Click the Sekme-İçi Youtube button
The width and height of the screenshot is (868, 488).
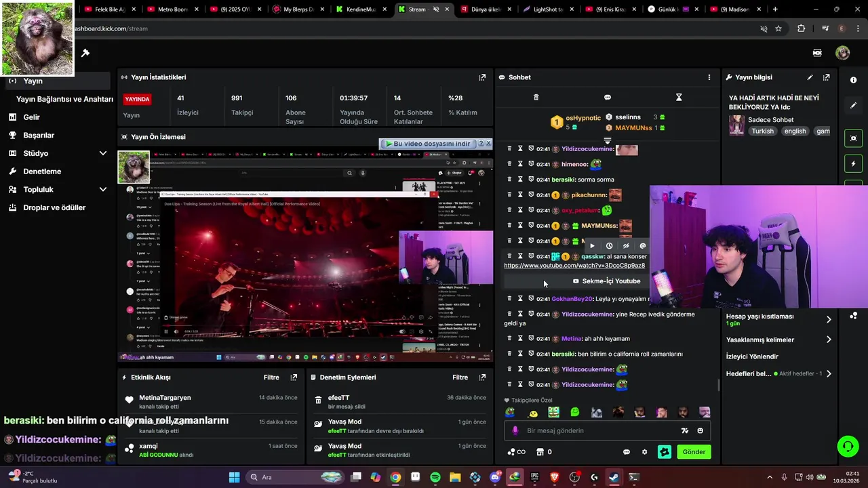(x=606, y=281)
